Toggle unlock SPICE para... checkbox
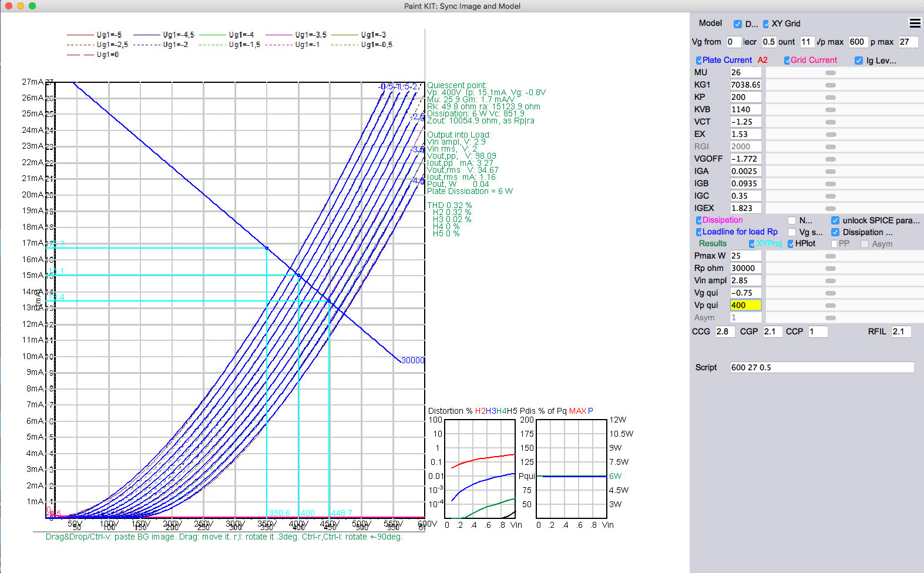Screen dimensions: 924x573 [x=835, y=220]
